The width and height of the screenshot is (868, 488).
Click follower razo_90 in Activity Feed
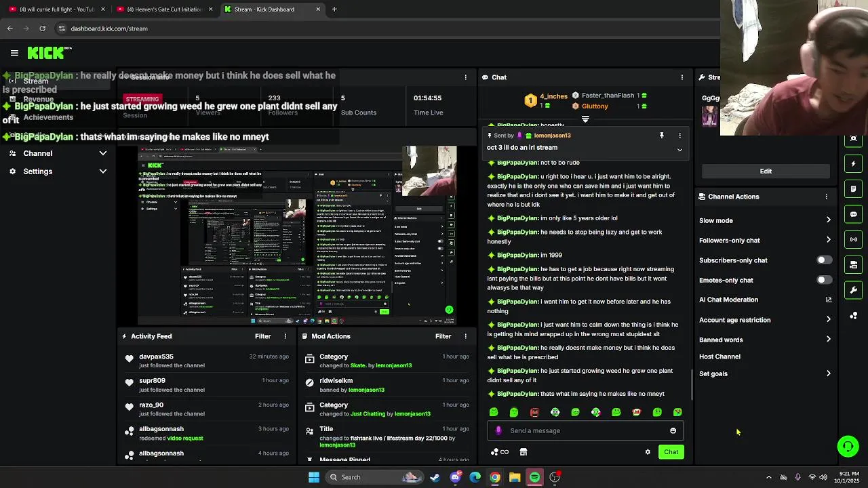tap(151, 405)
